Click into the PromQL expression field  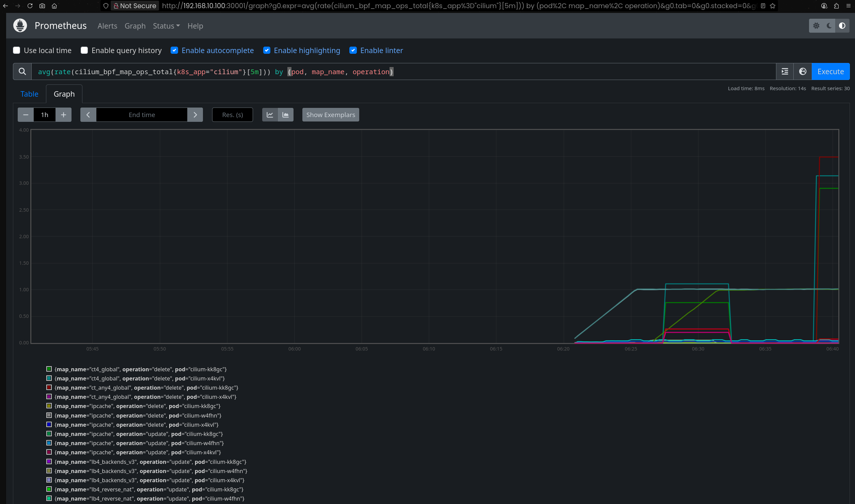click(403, 71)
